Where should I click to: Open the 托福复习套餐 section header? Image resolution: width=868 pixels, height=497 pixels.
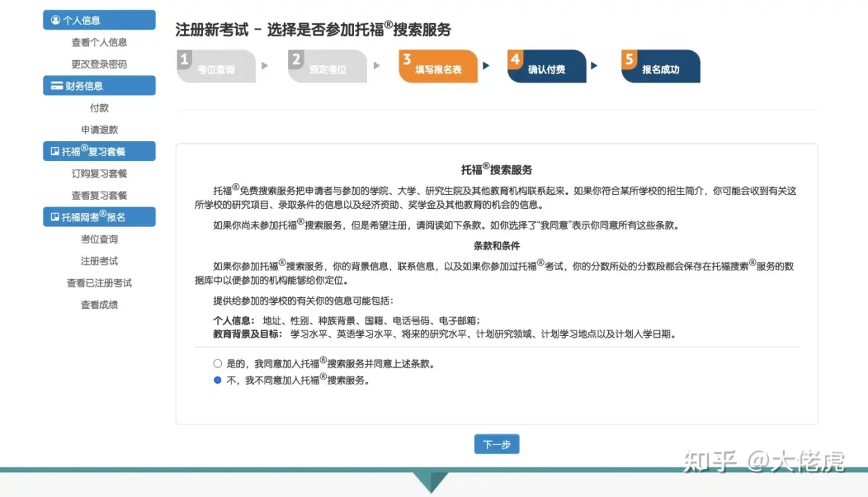(99, 151)
